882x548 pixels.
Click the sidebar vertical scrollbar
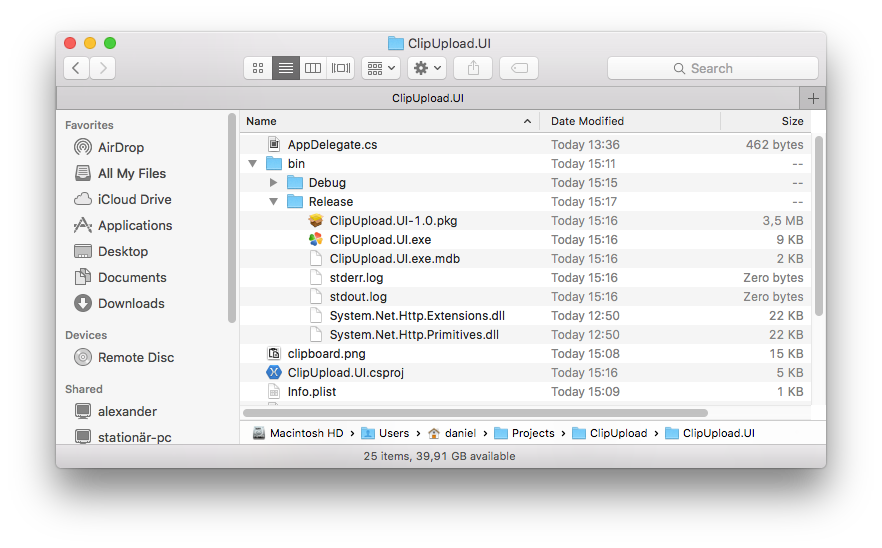(x=231, y=218)
